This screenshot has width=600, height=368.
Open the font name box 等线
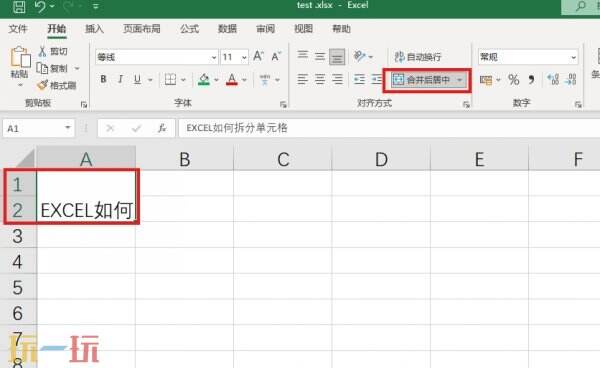[157, 57]
